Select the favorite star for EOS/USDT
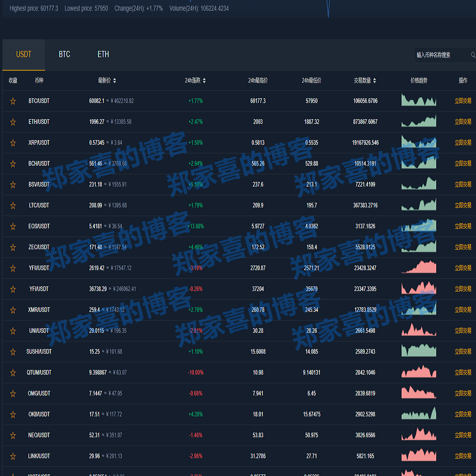The image size is (476, 476). (x=13, y=226)
